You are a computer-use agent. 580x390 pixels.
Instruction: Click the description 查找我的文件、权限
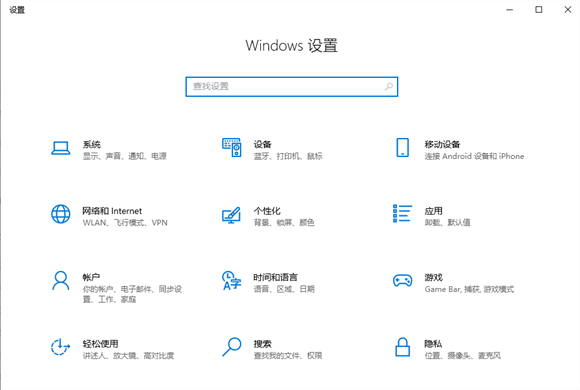(x=288, y=356)
